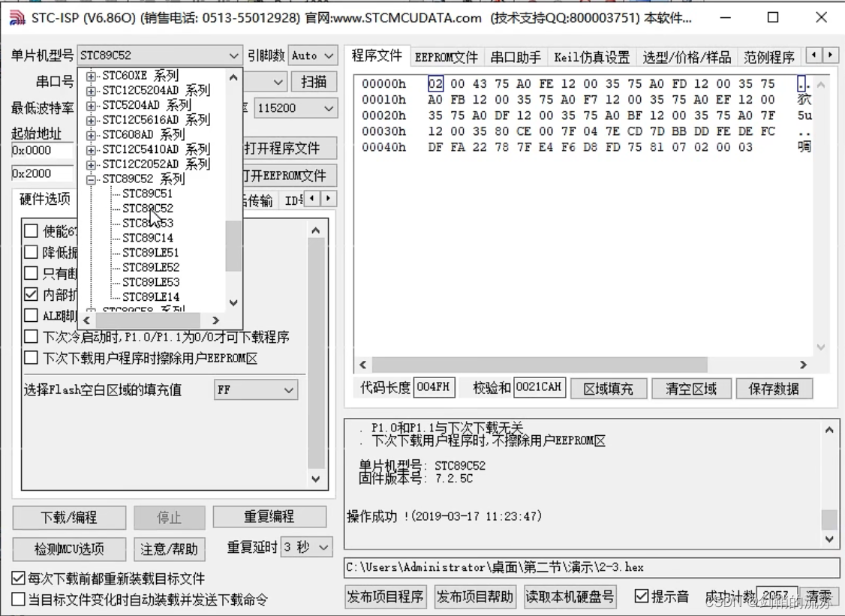845x616 pixels.
Task: Open the 115200 baud rate dropdown
Action: pos(296,108)
